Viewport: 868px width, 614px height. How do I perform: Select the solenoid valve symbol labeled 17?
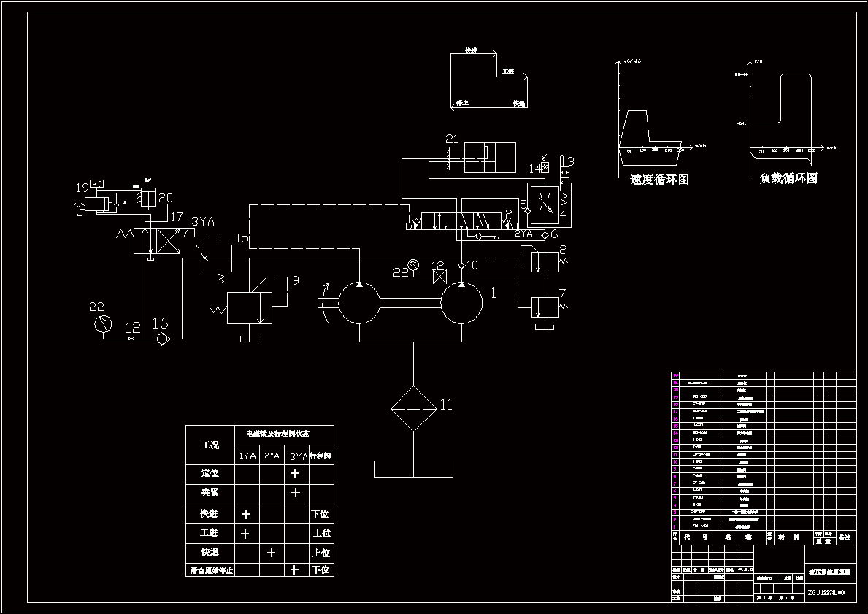(157, 242)
